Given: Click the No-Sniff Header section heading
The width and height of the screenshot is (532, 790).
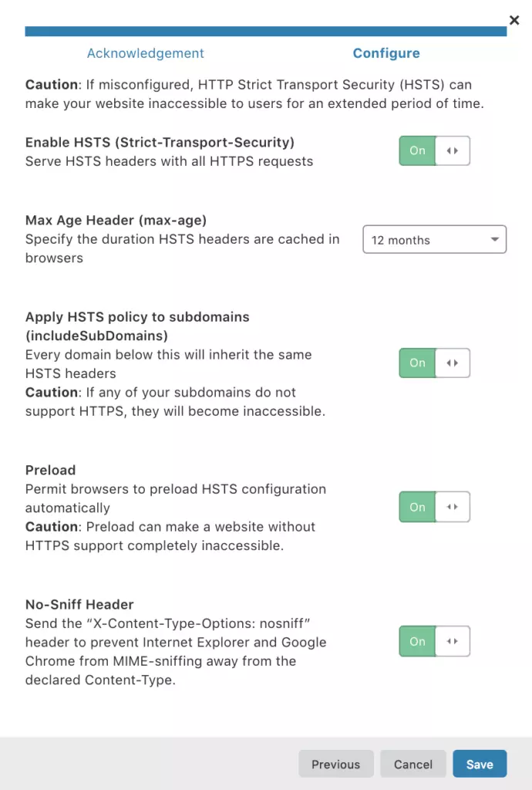Looking at the screenshot, I should point(79,604).
